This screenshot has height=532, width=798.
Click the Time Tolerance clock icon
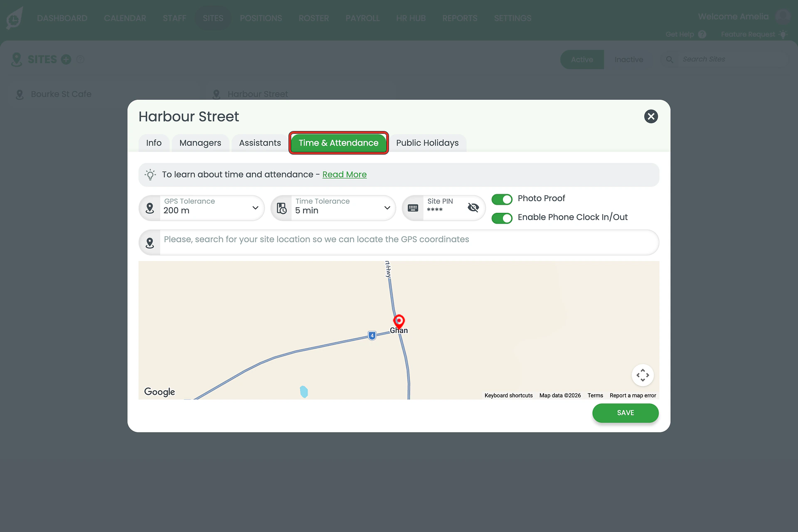click(x=282, y=208)
